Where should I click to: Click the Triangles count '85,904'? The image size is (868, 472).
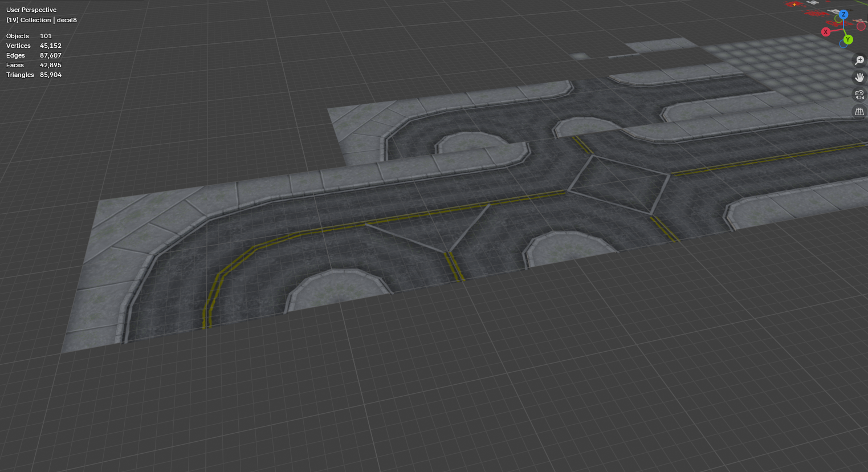pyautogui.click(x=51, y=75)
